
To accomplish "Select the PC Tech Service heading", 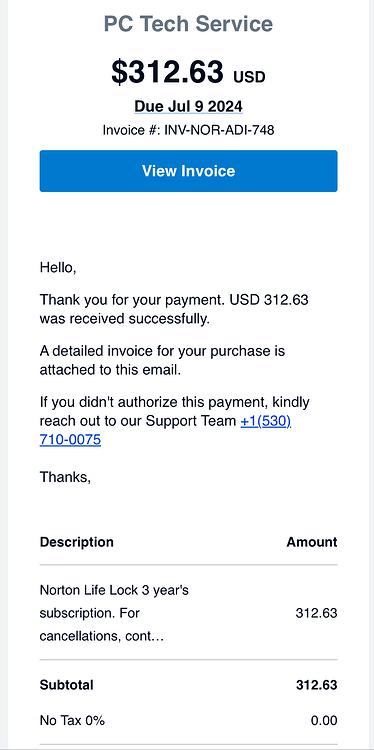I will click(188, 23).
